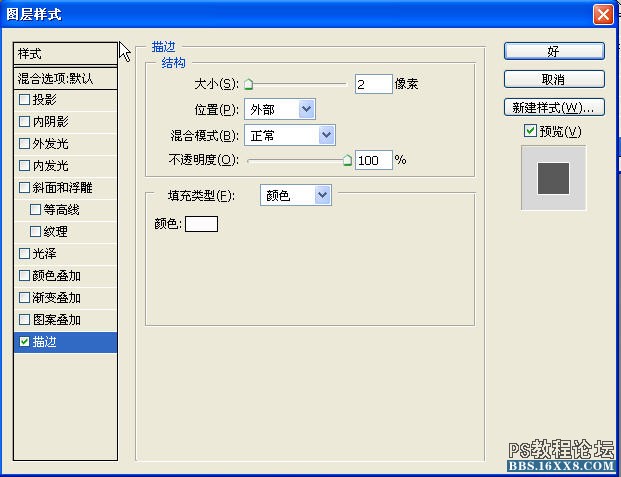
Task: Select the 外发光 label in the list
Action: pos(50,143)
